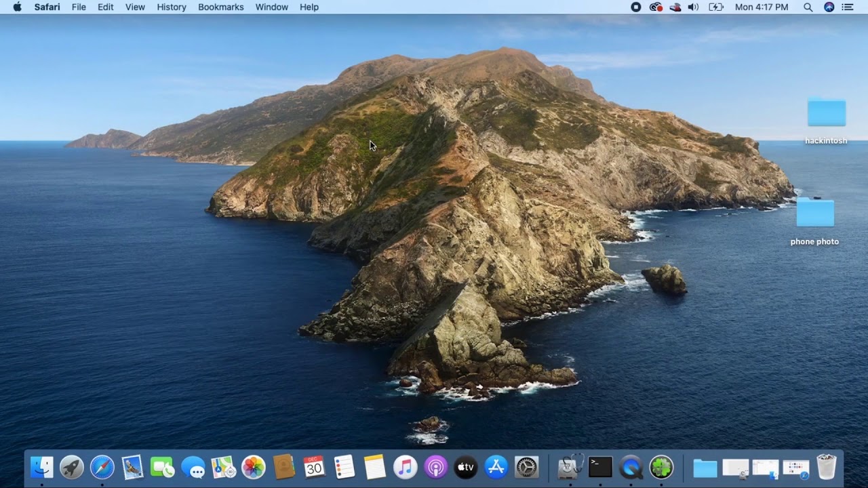Restore first minimized window in Dock
The image size is (868, 488).
pos(736,468)
